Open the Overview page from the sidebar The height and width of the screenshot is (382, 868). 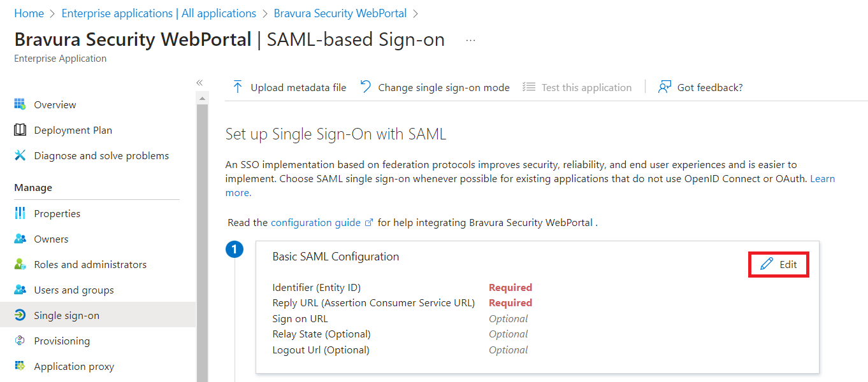(x=55, y=104)
